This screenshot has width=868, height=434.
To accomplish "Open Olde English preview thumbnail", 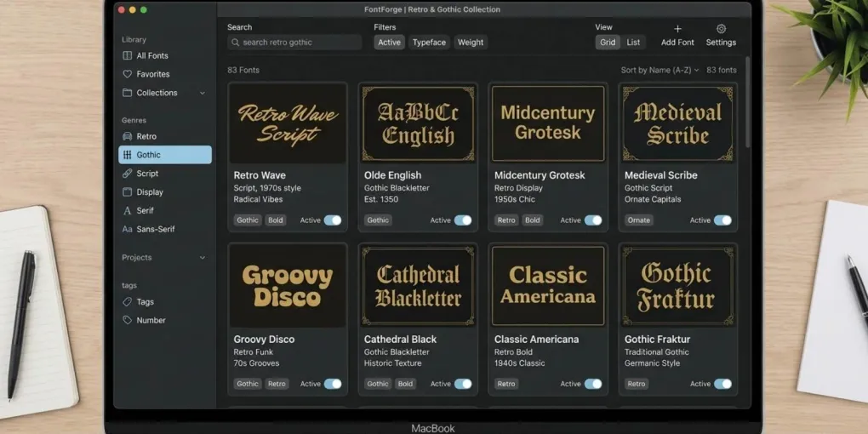I will point(418,123).
